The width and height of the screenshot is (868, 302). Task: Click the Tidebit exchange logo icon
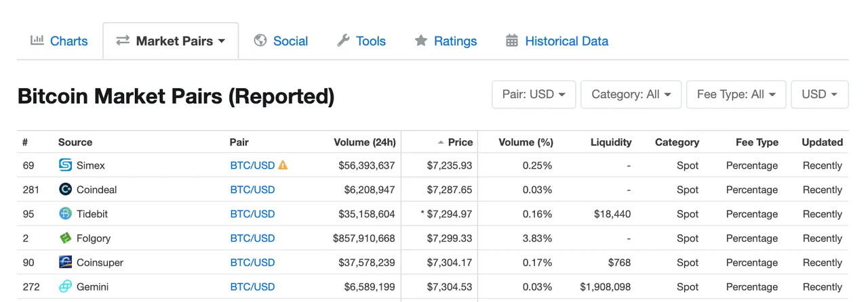pyautogui.click(x=65, y=214)
